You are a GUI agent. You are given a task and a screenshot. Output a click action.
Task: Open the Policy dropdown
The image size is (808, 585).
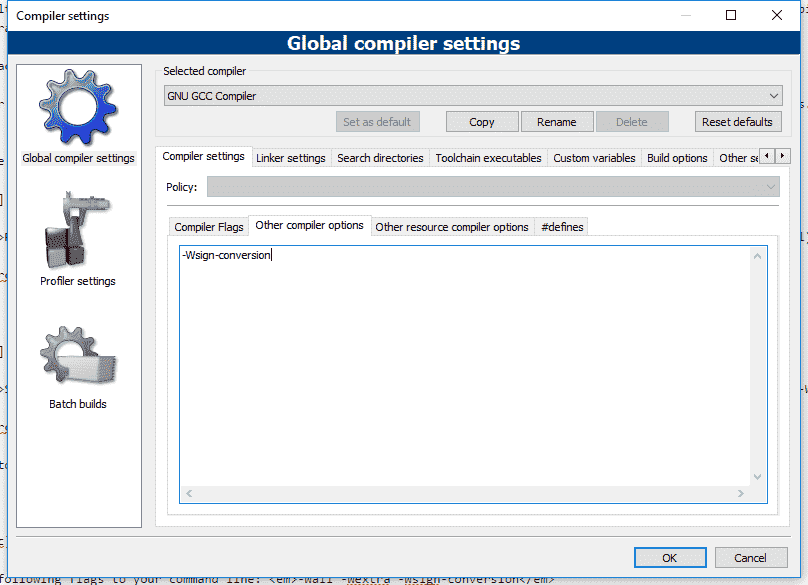[493, 187]
